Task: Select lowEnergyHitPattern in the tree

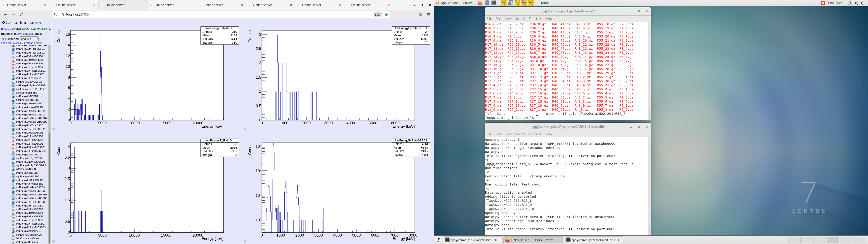Action: click(27, 242)
